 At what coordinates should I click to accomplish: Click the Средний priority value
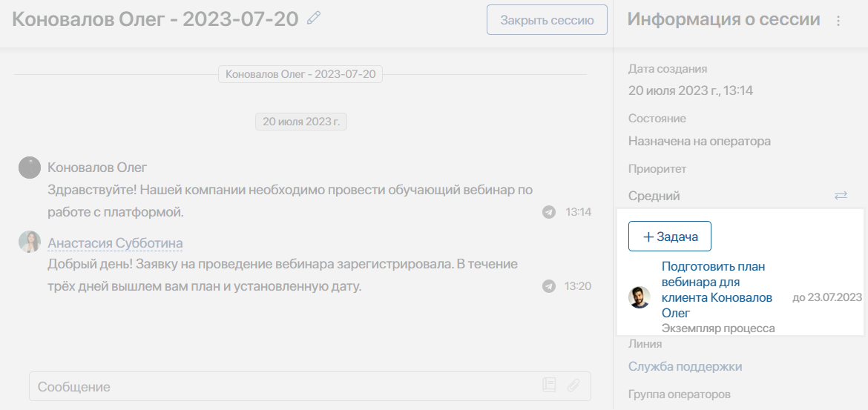pos(654,196)
